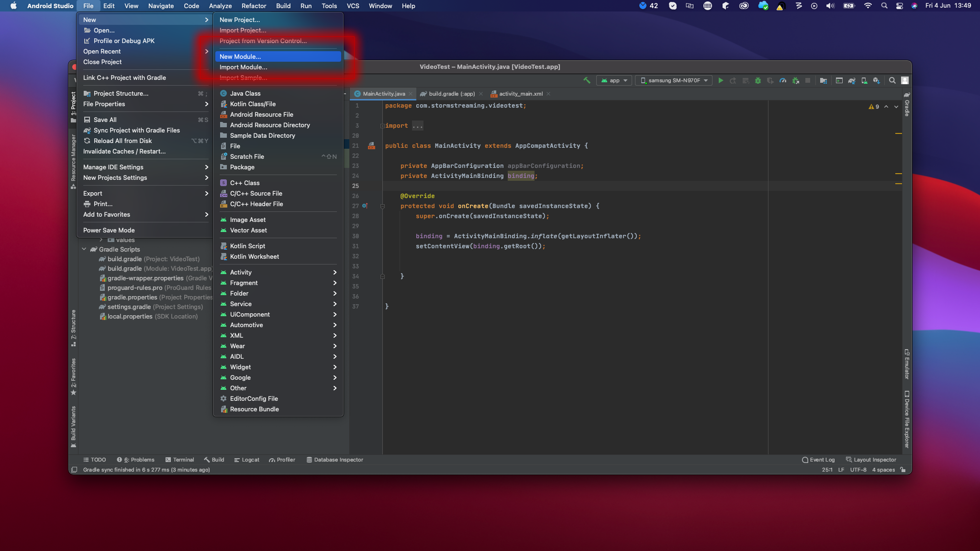Toggle Power Save Mode in File menu
The width and height of the screenshot is (980, 551).
[x=144, y=230]
